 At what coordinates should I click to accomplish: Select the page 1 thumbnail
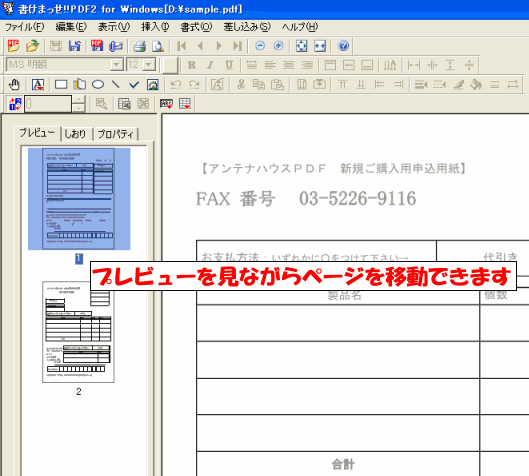click(x=79, y=199)
